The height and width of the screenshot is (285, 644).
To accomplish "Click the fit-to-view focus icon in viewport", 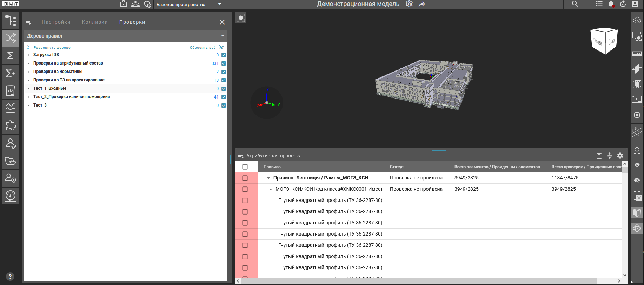I will (241, 18).
